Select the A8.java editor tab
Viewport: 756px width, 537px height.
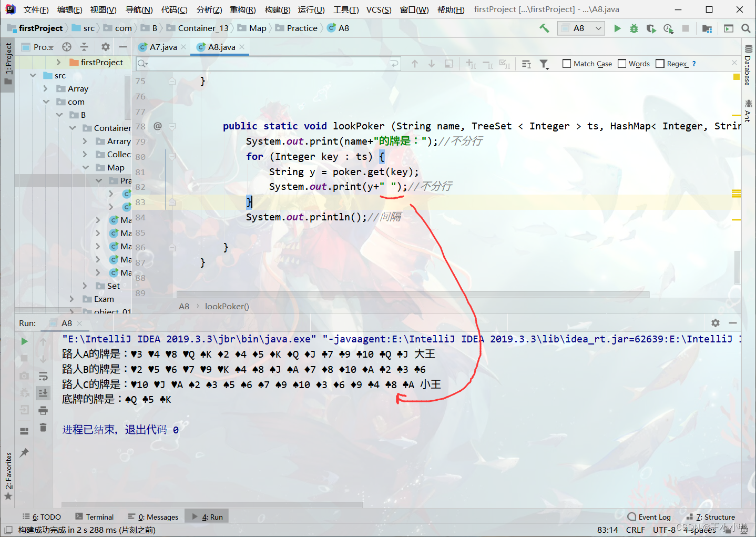(x=221, y=47)
